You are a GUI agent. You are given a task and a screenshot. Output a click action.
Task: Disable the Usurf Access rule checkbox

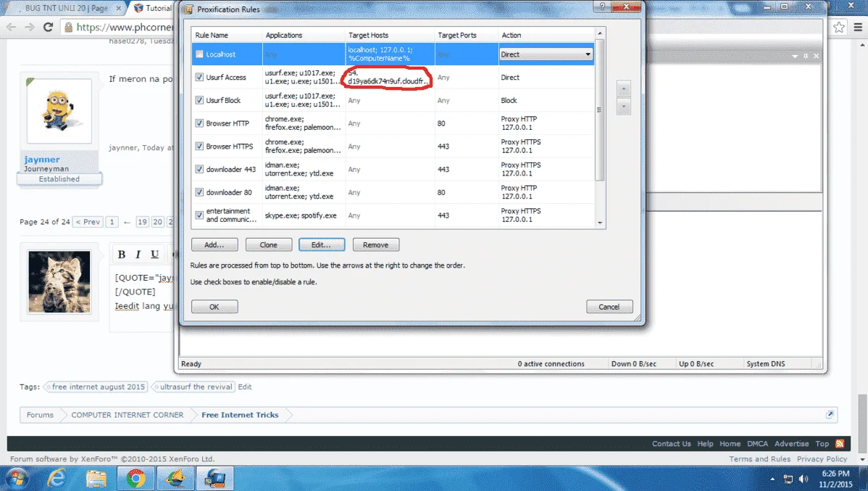point(199,77)
